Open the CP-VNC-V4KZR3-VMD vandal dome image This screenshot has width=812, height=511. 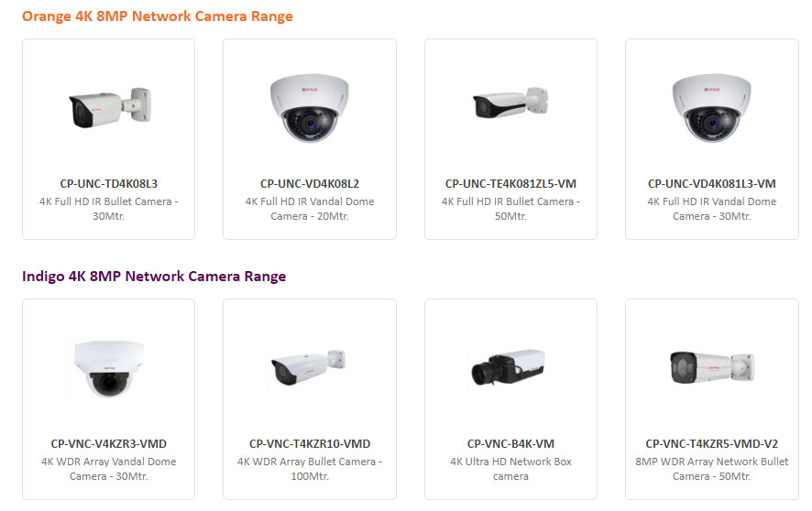coord(109,369)
